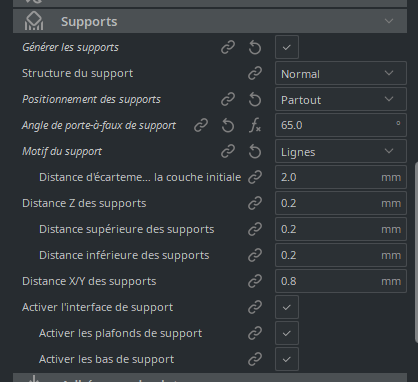Collapse the Supports section header

click(210, 21)
